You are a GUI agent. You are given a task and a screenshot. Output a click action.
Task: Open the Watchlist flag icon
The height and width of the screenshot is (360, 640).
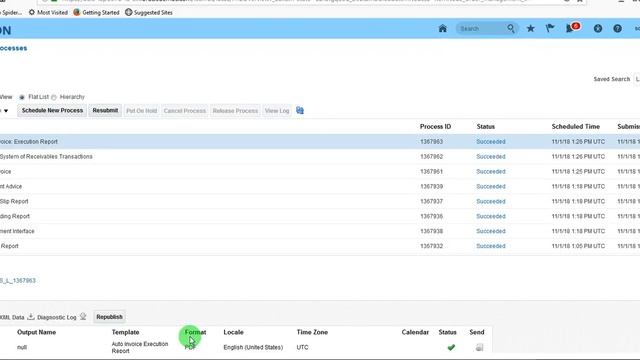point(550,28)
